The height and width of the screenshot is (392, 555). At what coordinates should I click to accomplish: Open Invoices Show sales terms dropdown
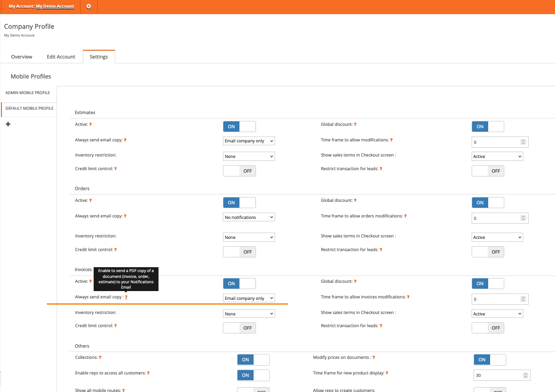(497, 314)
